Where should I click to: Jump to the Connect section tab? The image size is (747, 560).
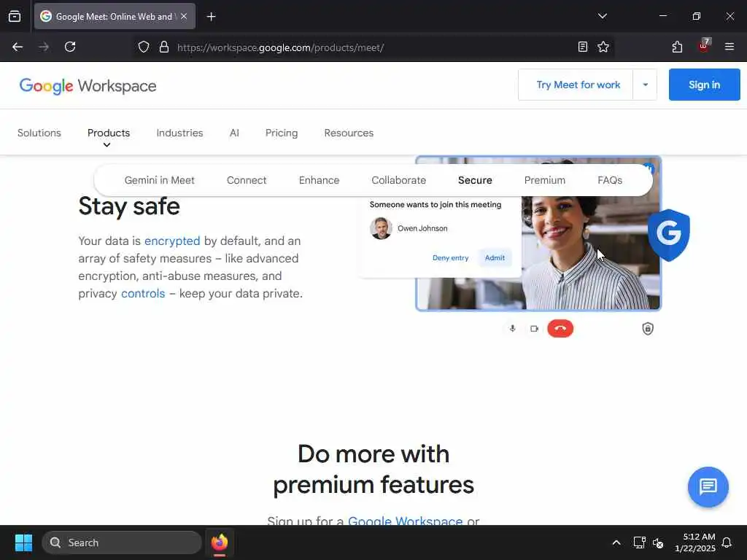(x=247, y=180)
